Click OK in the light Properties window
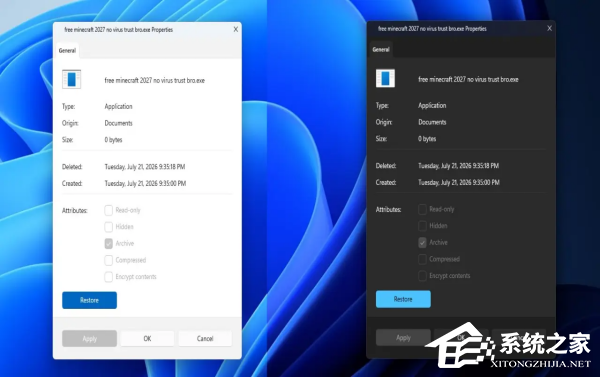This screenshot has width=600, height=377. pyautogui.click(x=147, y=339)
